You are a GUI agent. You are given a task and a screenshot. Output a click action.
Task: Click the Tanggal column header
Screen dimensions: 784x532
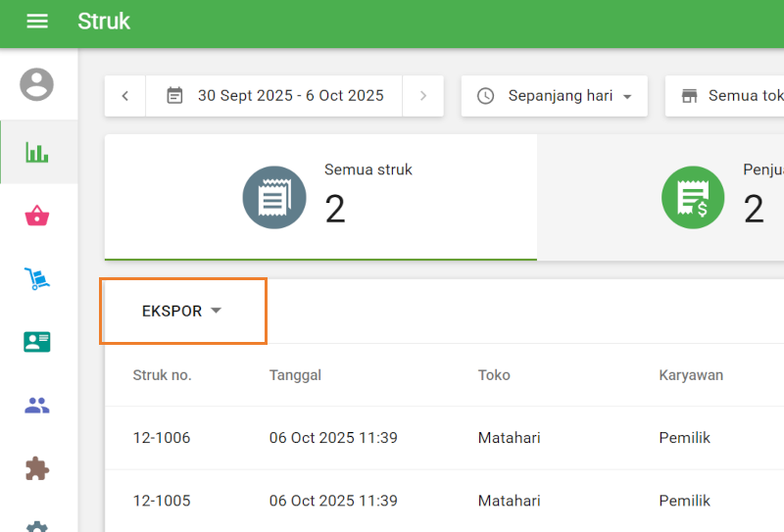point(295,375)
